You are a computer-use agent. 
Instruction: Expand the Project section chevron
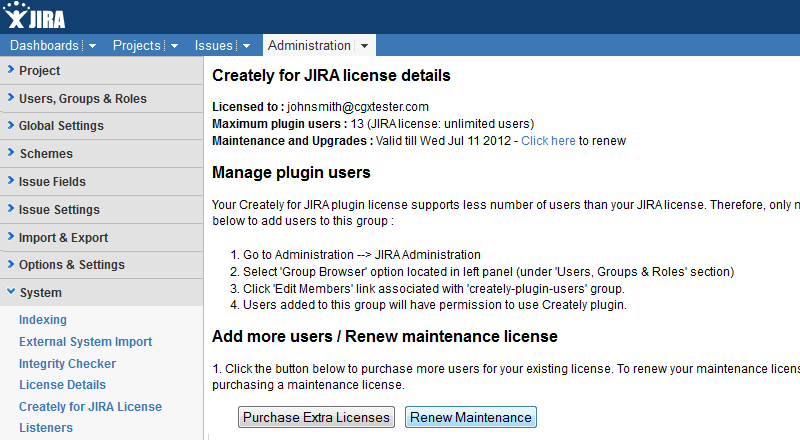tap(11, 69)
